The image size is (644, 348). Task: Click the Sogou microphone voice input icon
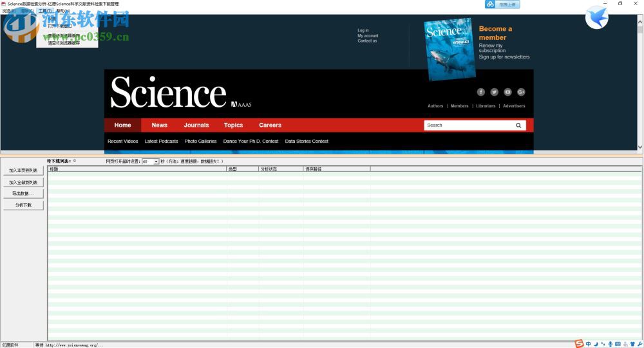click(x=611, y=344)
